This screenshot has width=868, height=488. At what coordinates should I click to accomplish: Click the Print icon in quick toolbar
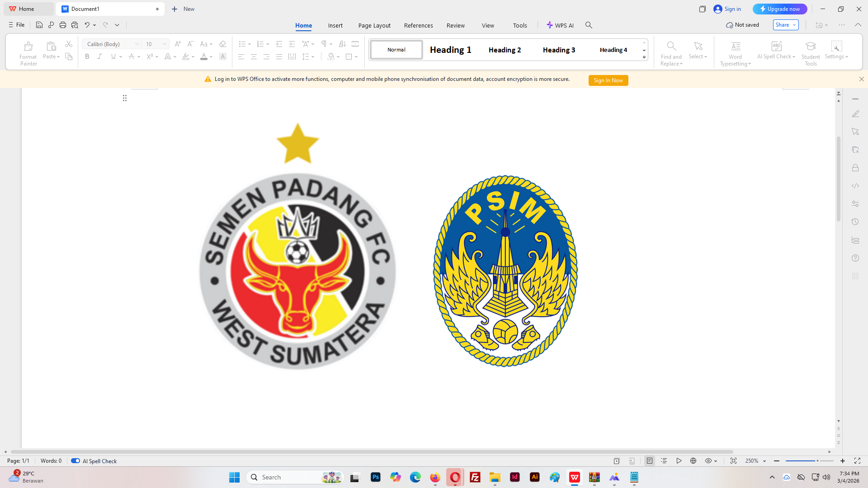(x=63, y=25)
